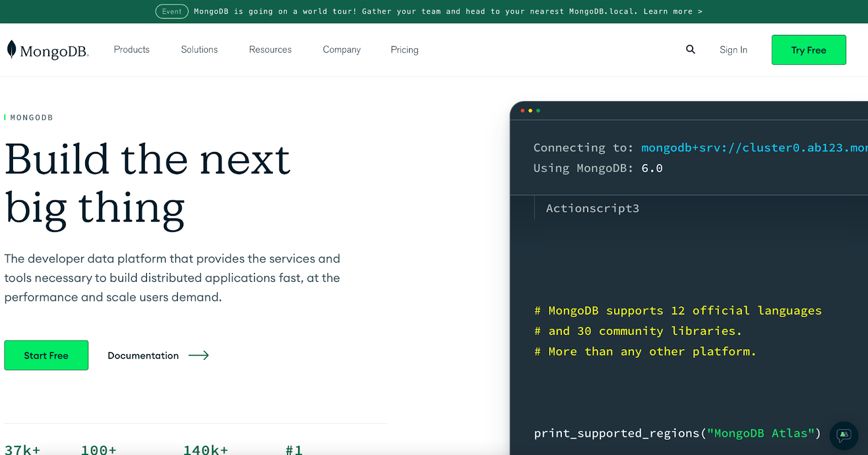Follow the banner's Learn more link
868x455 pixels.
pyautogui.click(x=673, y=11)
